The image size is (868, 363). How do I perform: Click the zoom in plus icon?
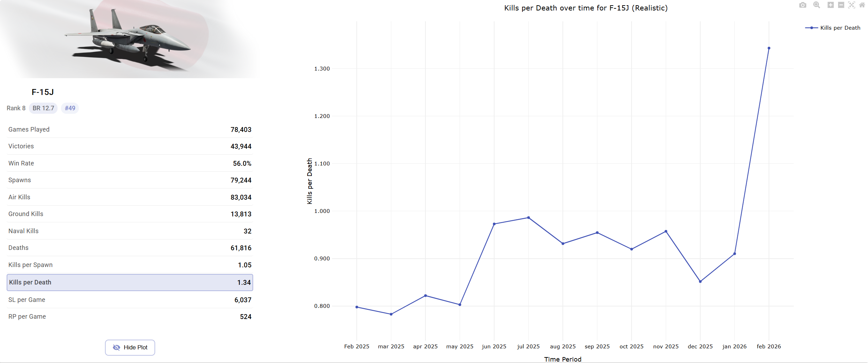coord(831,5)
